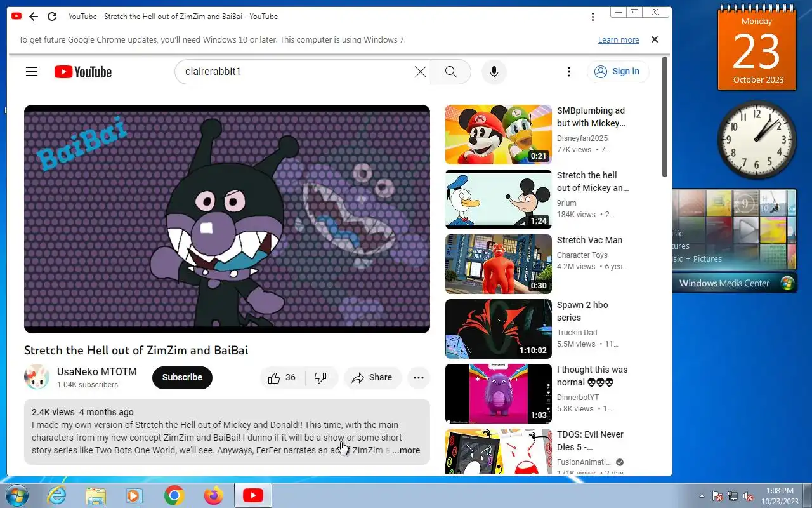Open Windows Media Player on taskbar

134,496
